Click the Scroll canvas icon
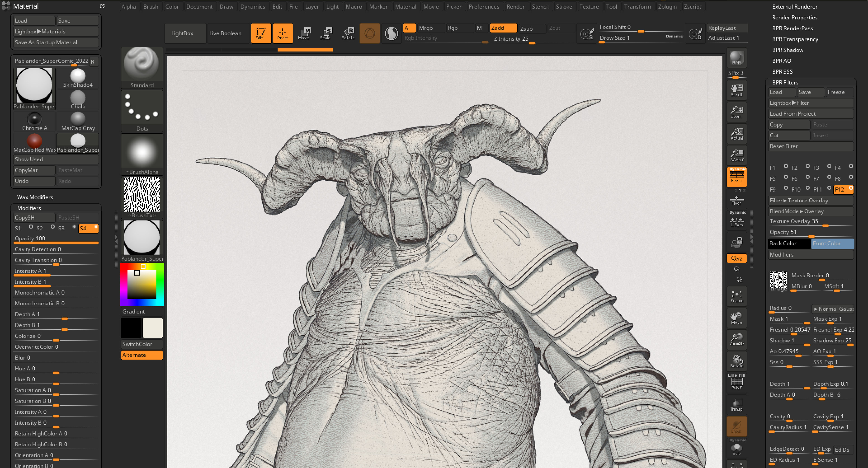 click(737, 90)
